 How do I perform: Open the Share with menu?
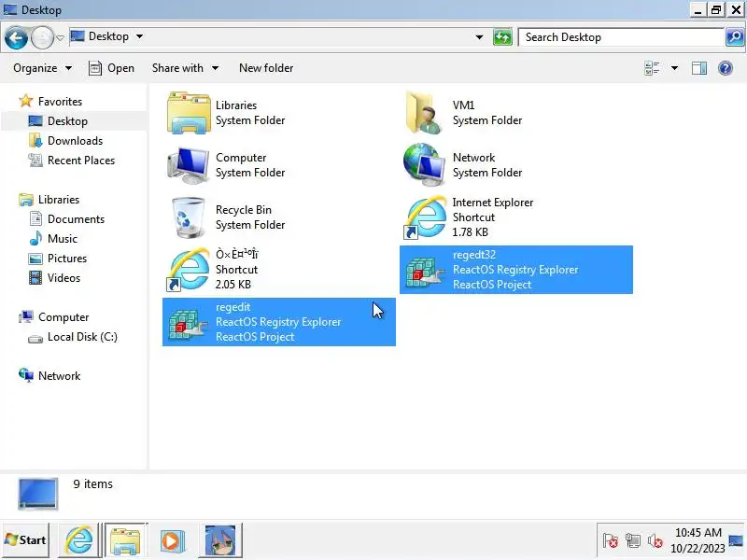point(185,68)
